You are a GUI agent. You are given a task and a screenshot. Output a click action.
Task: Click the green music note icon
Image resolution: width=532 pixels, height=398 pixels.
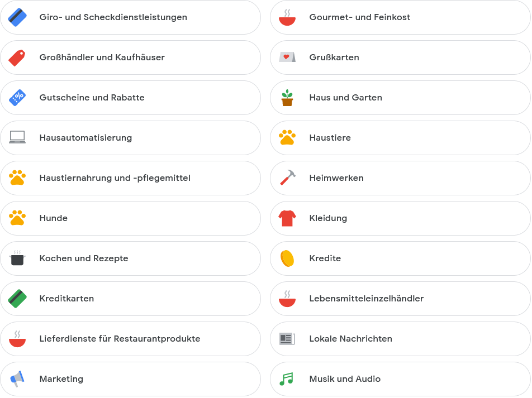tap(286, 378)
